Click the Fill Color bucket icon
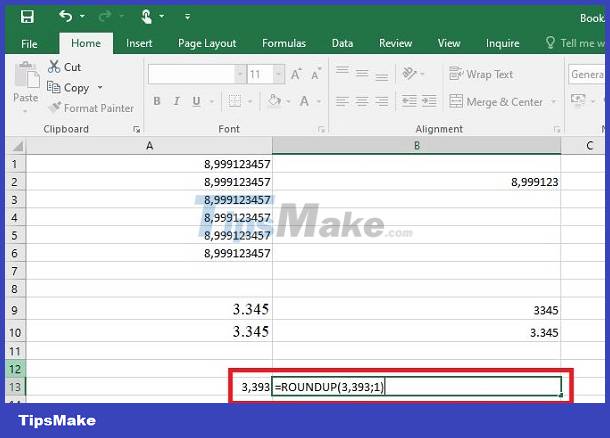The width and height of the screenshot is (610, 438). point(274,100)
